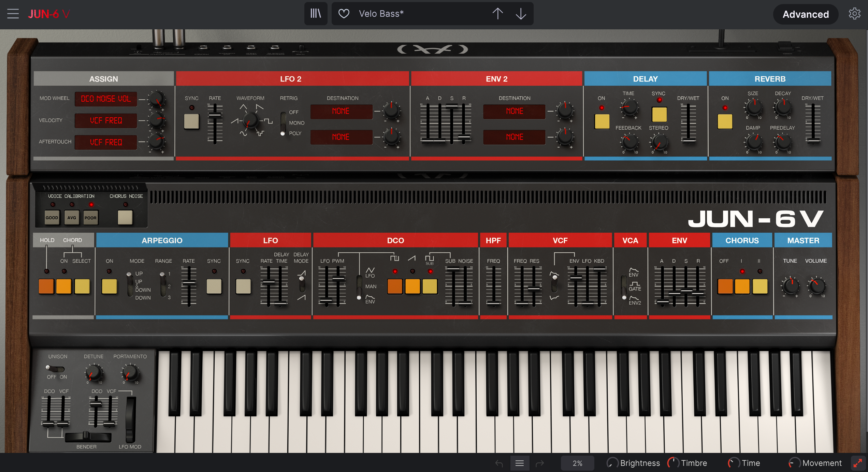
Task: Click the resize window corner icon
Action: pos(857,463)
